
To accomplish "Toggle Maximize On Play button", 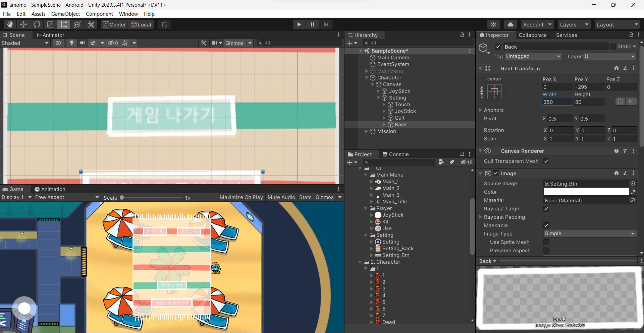I will [x=241, y=197].
